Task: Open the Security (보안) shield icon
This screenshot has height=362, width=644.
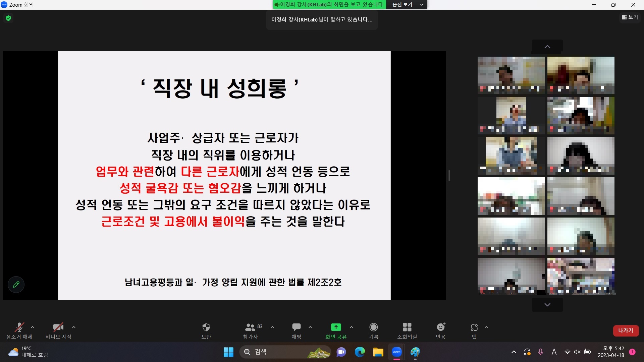Action: tap(206, 327)
